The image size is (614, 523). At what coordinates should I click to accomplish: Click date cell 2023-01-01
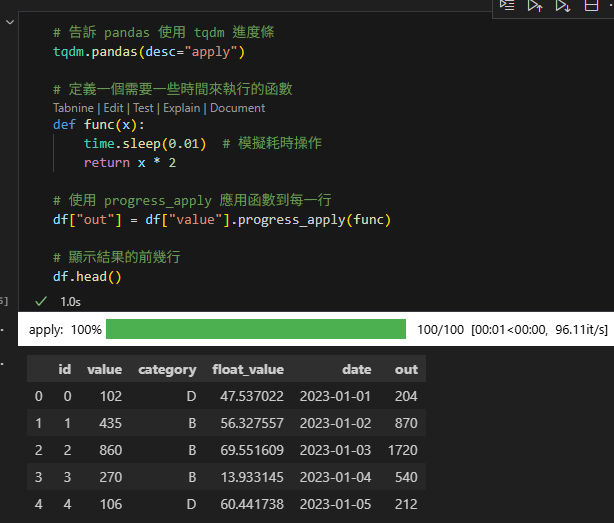(x=335, y=396)
